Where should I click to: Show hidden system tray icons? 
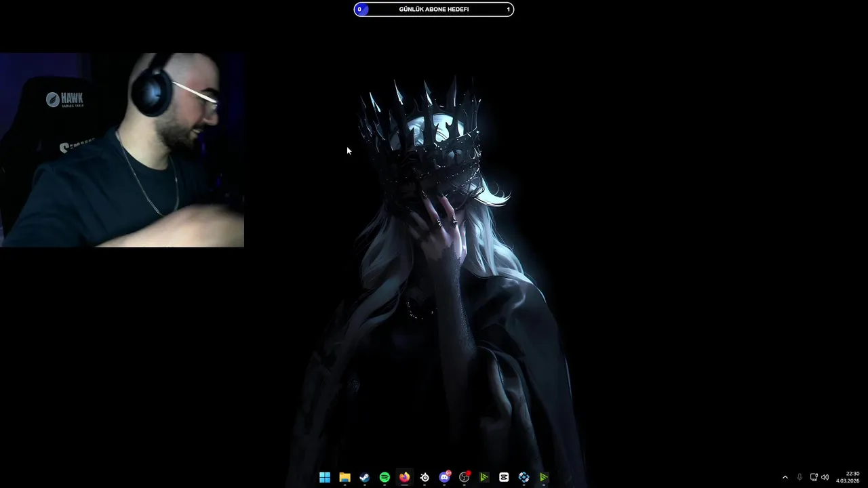[785, 477]
